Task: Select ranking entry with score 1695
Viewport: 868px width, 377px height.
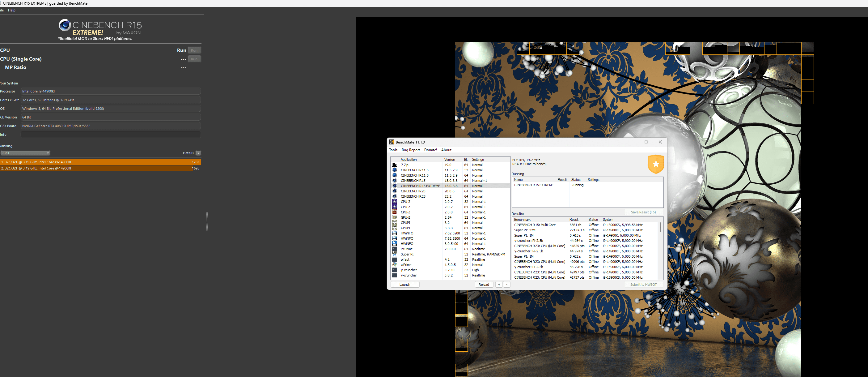Action: point(100,168)
